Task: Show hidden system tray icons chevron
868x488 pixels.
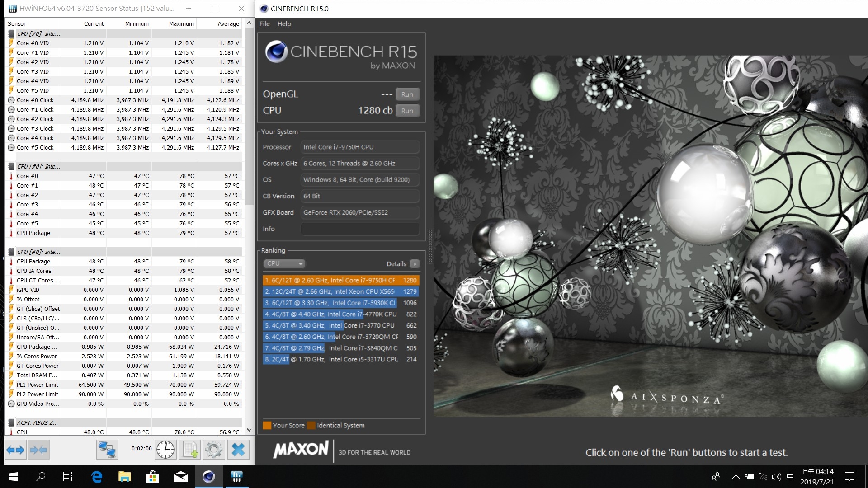Action: 736,477
